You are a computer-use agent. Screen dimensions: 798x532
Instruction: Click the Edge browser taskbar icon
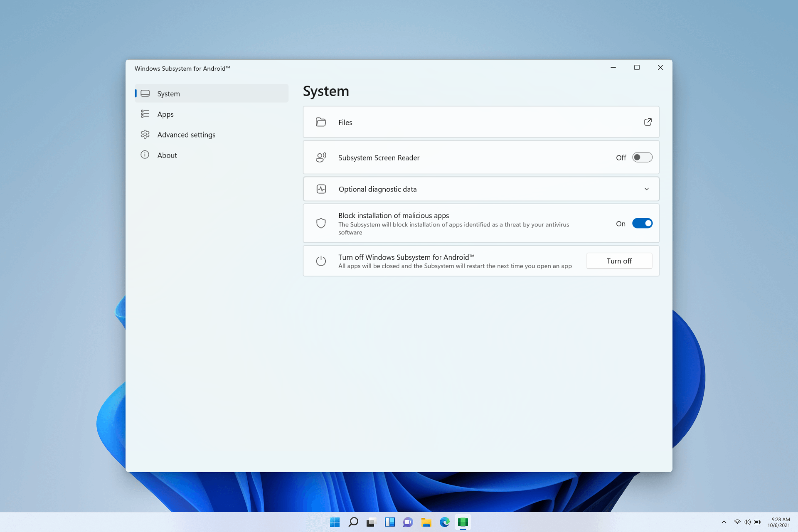tap(444, 522)
